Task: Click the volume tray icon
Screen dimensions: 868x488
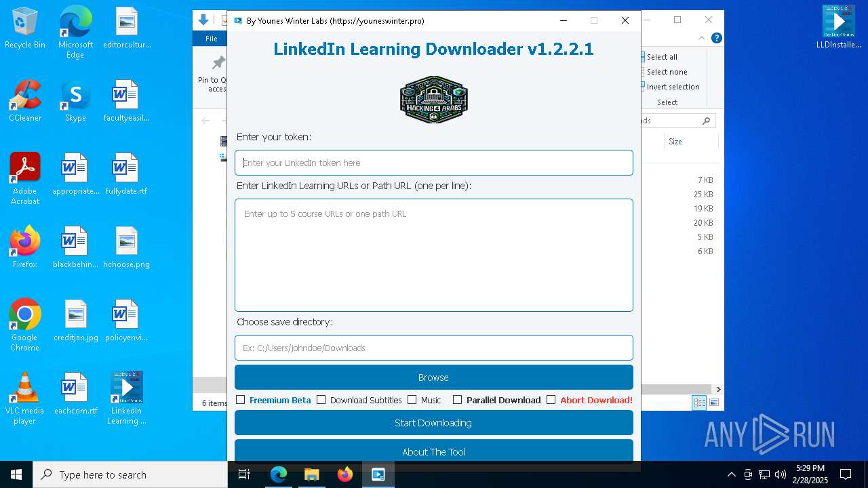Action: (781, 474)
